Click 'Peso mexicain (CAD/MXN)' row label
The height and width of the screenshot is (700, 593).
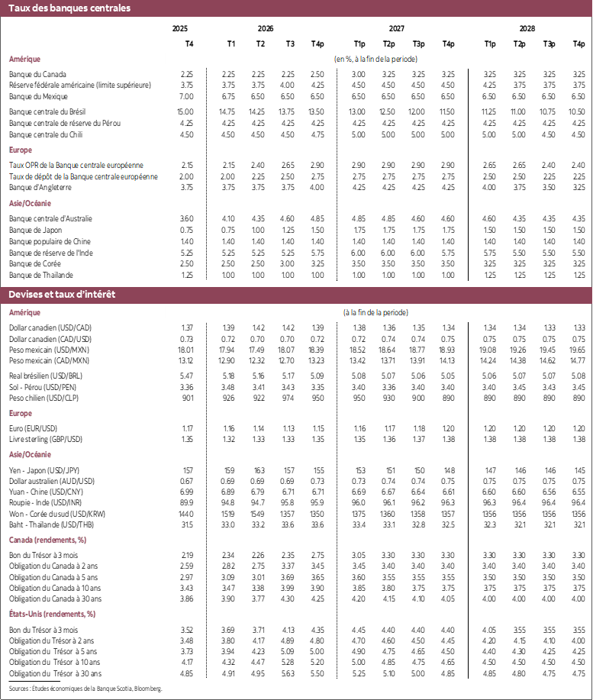click(x=49, y=361)
